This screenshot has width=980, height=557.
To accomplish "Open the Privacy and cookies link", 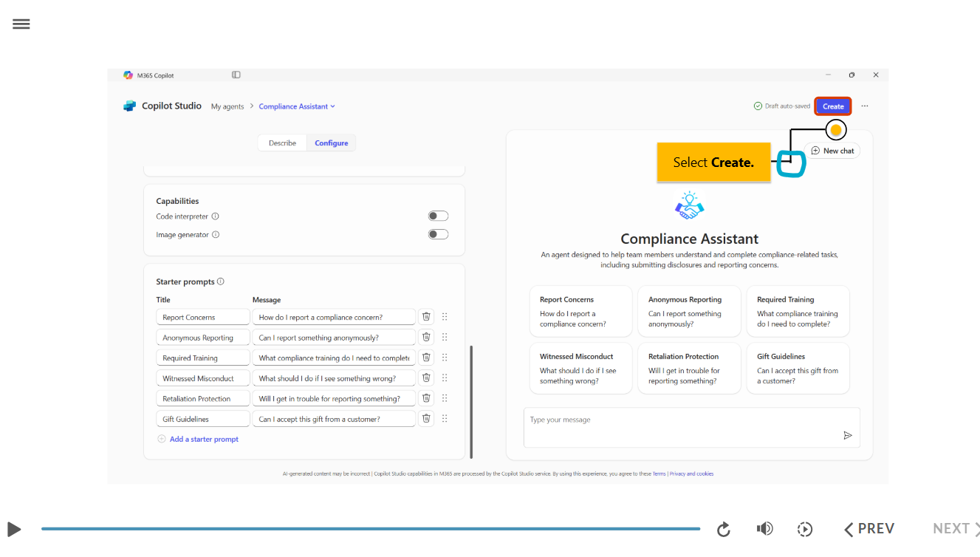I will click(691, 474).
